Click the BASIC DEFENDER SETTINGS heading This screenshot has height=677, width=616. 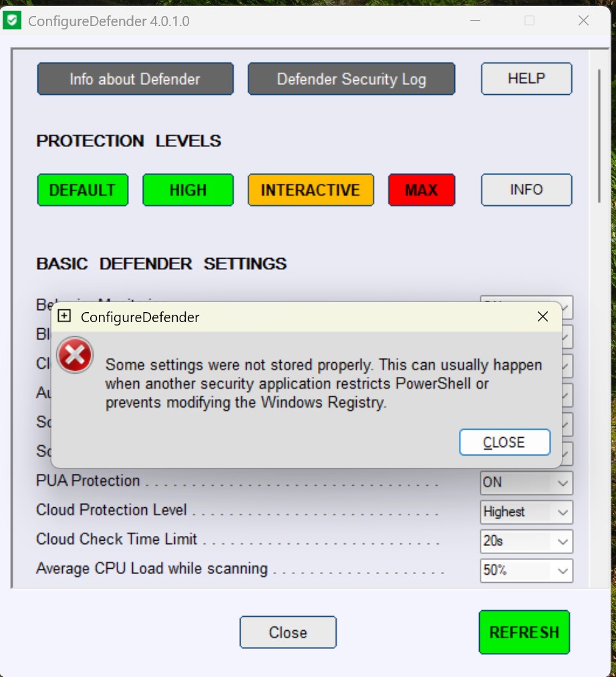162,264
